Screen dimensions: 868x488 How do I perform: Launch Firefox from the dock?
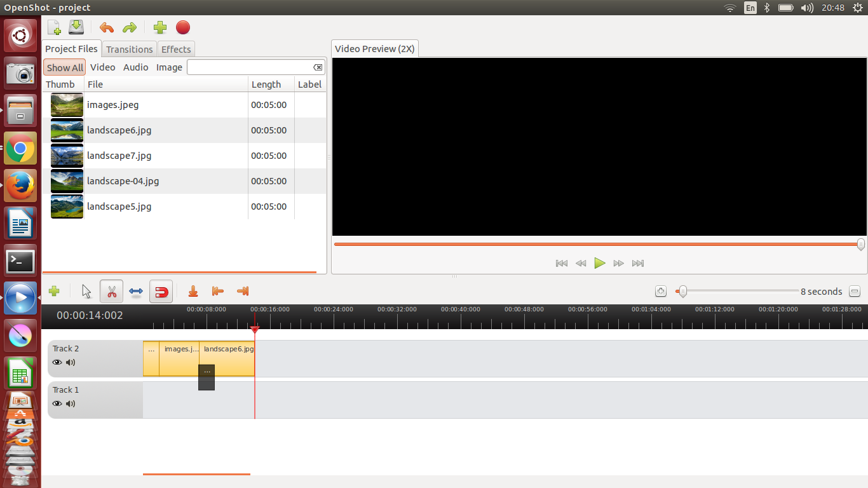click(20, 186)
